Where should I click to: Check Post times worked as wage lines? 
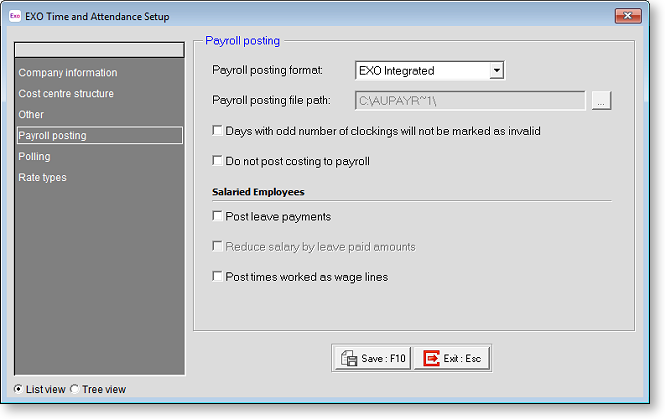(x=218, y=276)
